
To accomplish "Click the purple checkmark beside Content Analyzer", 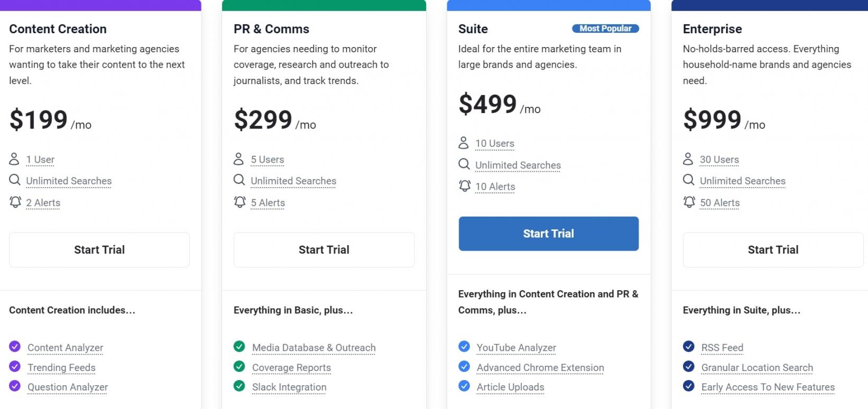I will (x=15, y=347).
